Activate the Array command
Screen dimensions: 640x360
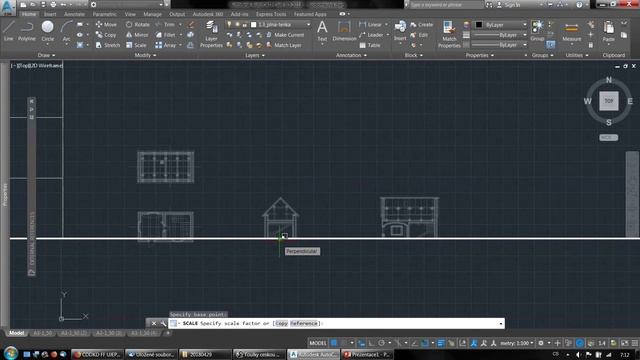[166, 45]
